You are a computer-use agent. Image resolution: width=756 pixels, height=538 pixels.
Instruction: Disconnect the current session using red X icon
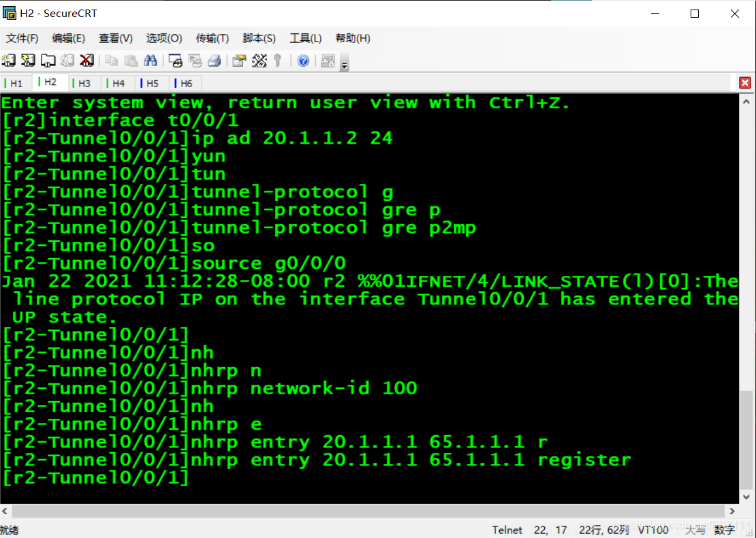[x=86, y=60]
